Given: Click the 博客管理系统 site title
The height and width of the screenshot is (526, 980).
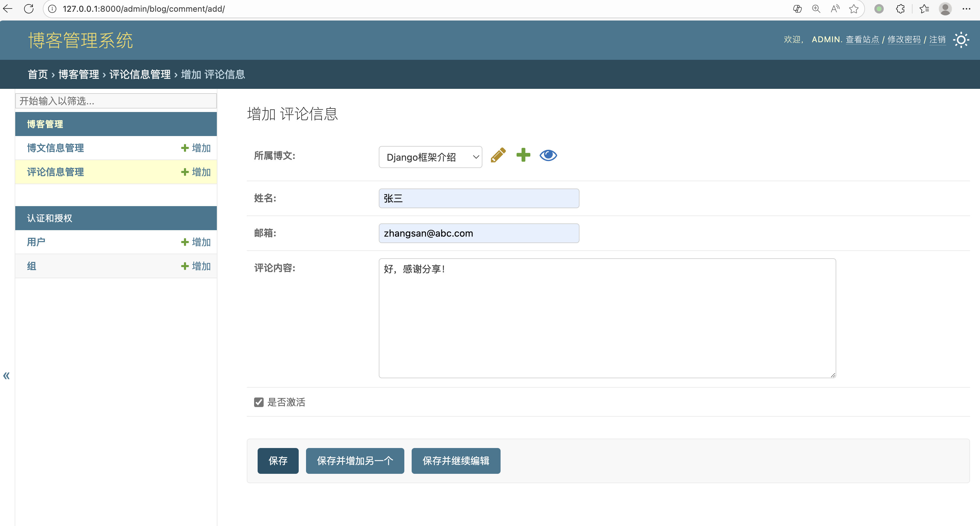Looking at the screenshot, I should click(81, 40).
